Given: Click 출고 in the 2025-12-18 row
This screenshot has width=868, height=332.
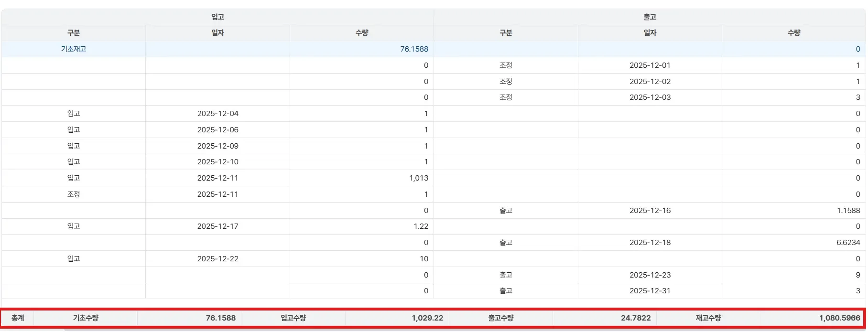Looking at the screenshot, I should click(506, 243).
